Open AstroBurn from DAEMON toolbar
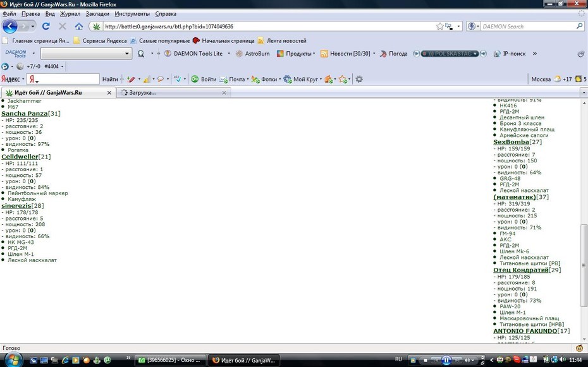This screenshot has width=588, height=367. [252, 54]
